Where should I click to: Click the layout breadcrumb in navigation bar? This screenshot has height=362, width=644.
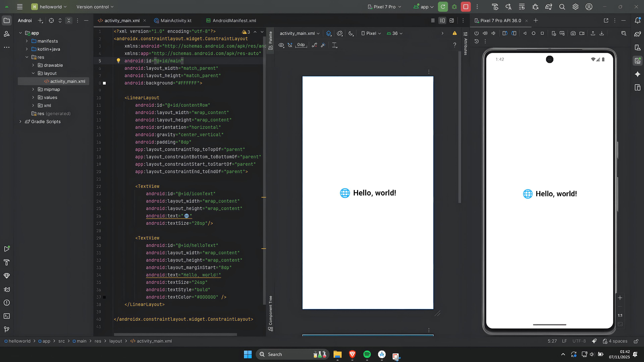pos(116,341)
